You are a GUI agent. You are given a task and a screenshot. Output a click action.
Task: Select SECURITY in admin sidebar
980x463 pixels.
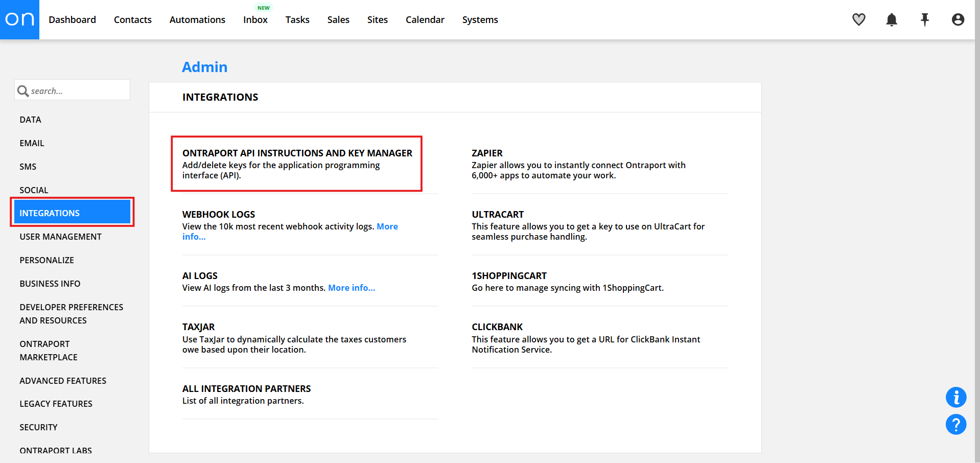[x=38, y=427]
